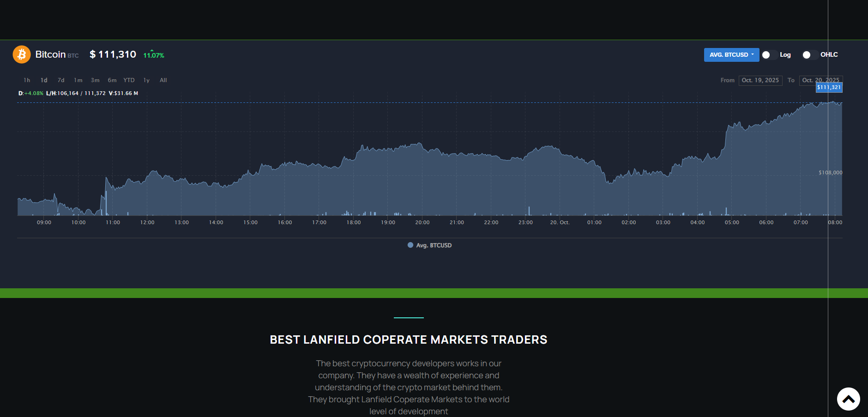Choose the 3m time range
Screen dimensions: 868x417
[95, 80]
